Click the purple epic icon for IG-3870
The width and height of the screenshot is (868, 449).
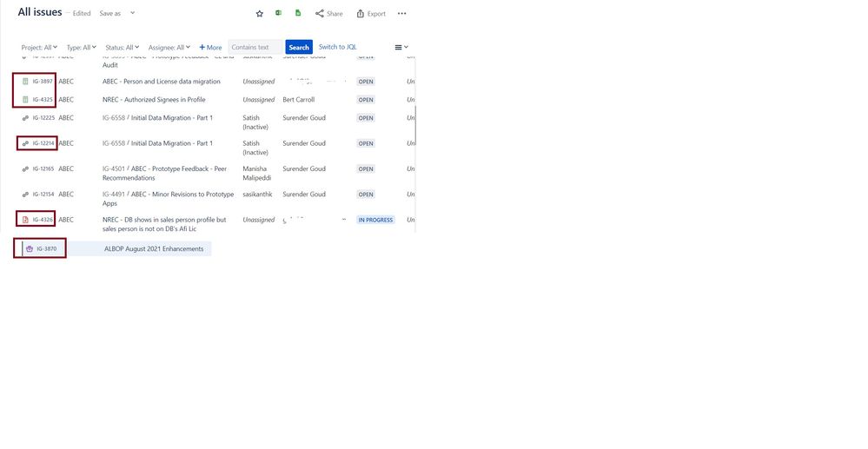(x=30, y=248)
